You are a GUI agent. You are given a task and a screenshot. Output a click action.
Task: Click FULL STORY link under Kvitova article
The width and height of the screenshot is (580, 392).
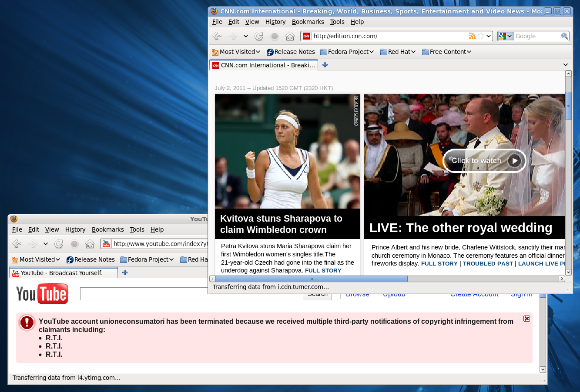tap(323, 270)
